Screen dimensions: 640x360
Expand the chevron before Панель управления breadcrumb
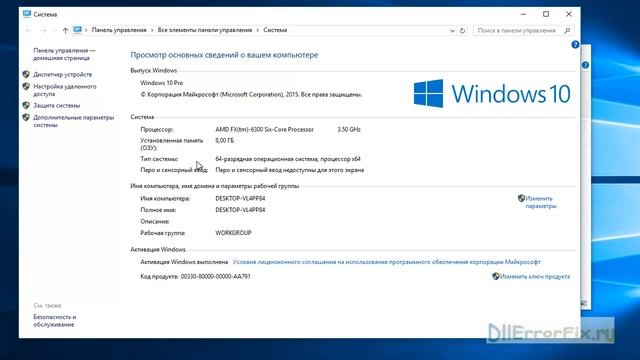(86, 30)
